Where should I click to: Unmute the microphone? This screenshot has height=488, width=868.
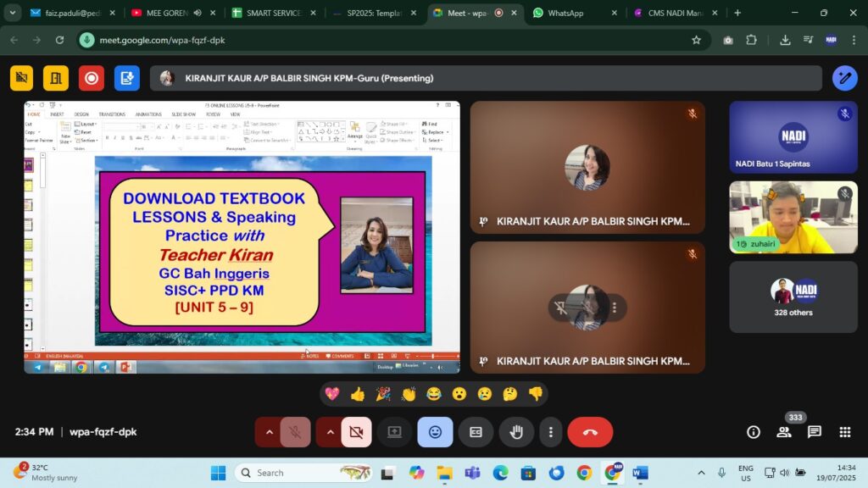pos(295,432)
